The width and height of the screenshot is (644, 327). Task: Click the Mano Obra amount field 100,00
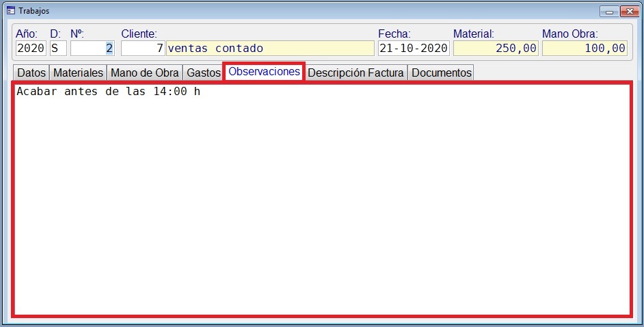click(585, 49)
